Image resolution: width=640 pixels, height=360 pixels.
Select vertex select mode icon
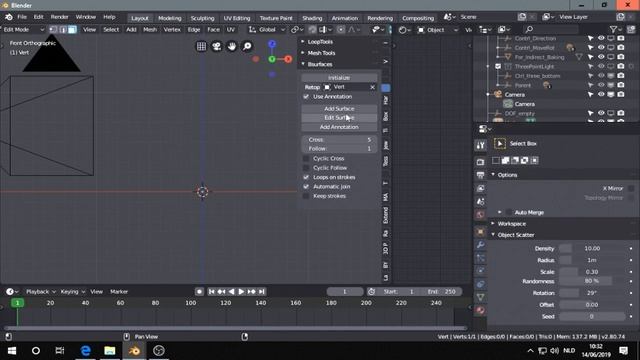(x=53, y=29)
